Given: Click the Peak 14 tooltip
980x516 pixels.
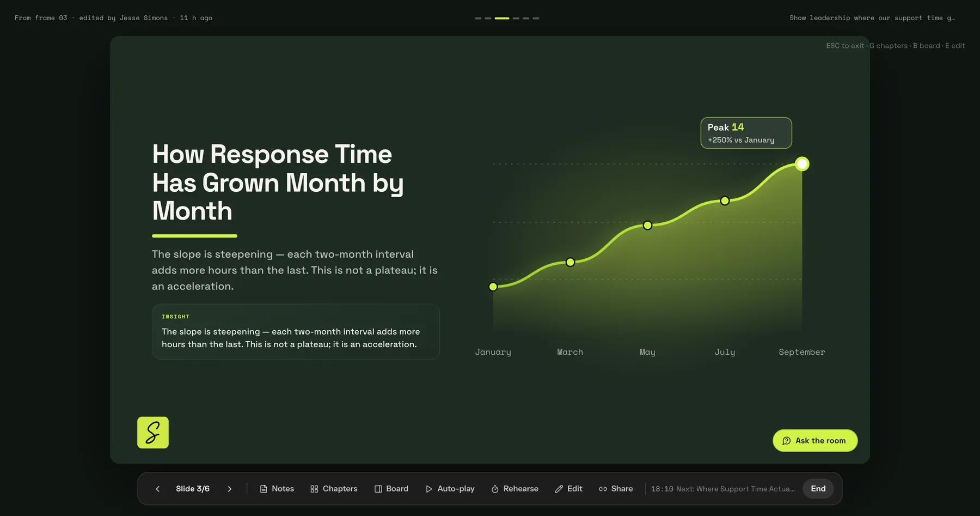Looking at the screenshot, I should pyautogui.click(x=746, y=133).
